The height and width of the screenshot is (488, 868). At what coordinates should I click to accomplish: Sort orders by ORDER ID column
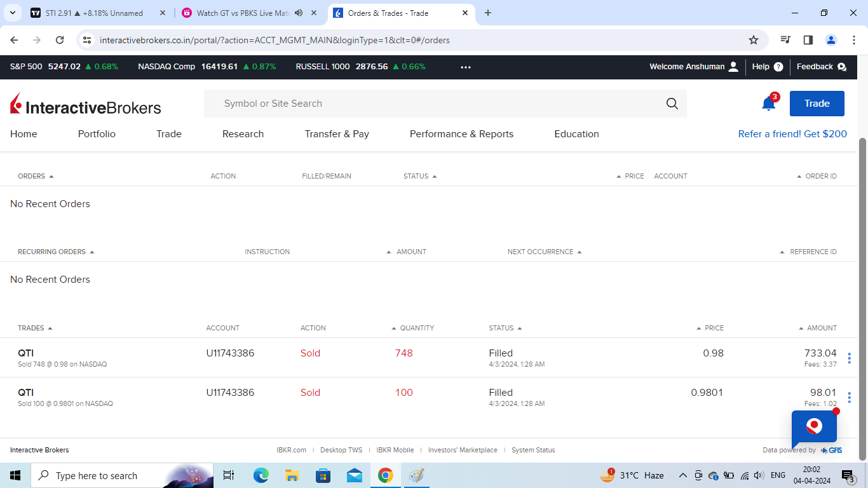(817, 176)
